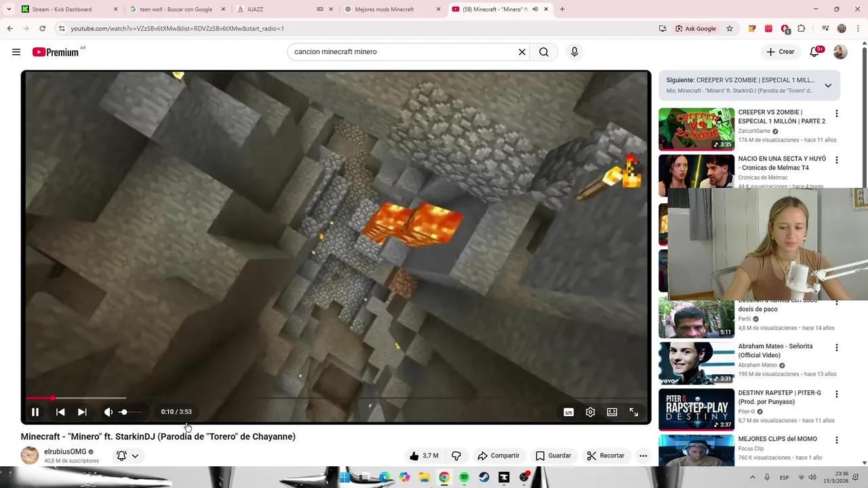Click the youtube.com address bar URL
The width and height of the screenshot is (868, 488).
click(178, 28)
